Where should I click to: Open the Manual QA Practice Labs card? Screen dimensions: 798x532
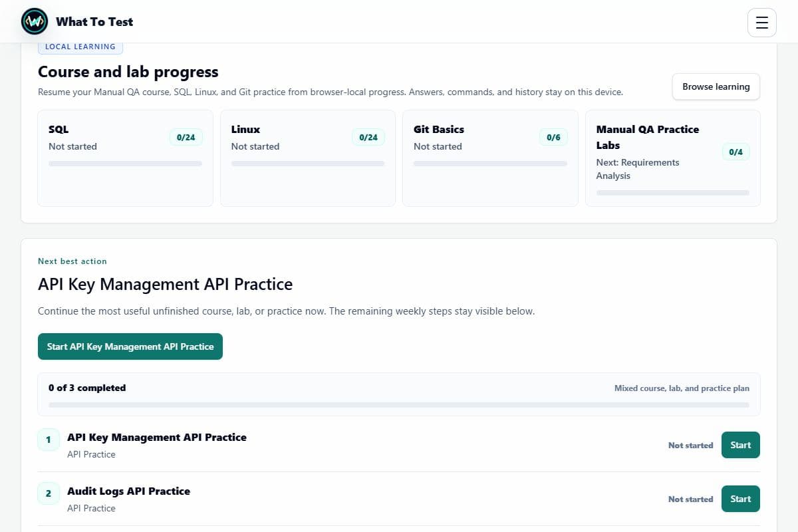pyautogui.click(x=673, y=158)
